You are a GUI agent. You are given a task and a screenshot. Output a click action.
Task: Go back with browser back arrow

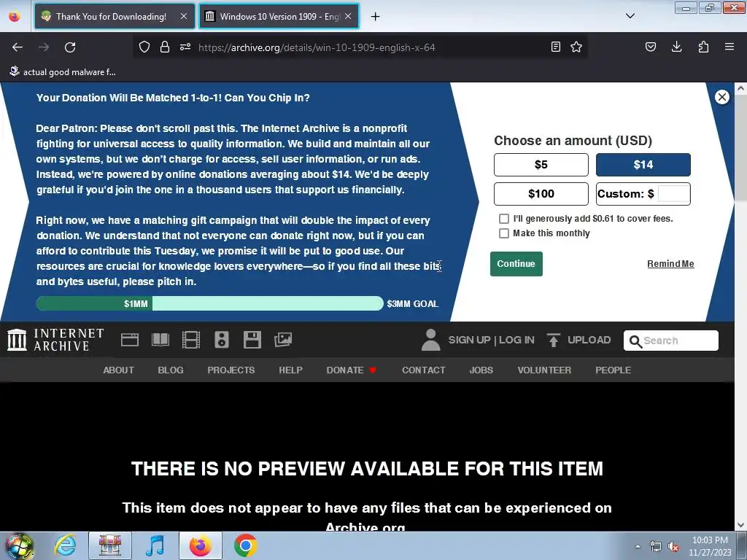(x=18, y=47)
